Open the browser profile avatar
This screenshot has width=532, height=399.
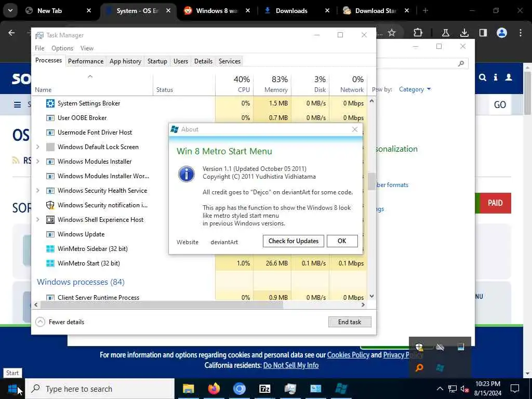click(x=502, y=33)
